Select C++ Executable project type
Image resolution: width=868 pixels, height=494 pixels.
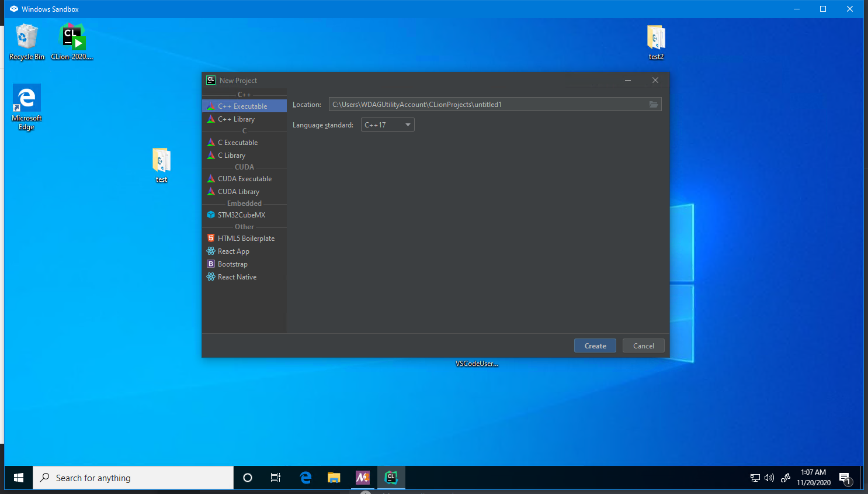[244, 106]
